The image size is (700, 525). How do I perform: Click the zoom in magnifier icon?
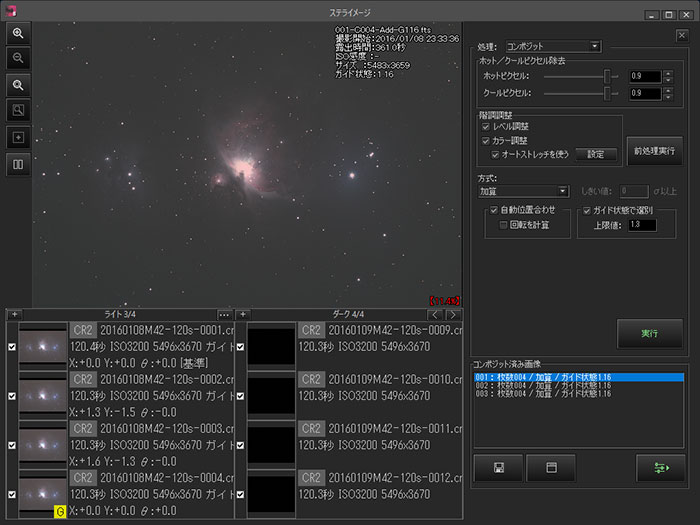click(18, 33)
